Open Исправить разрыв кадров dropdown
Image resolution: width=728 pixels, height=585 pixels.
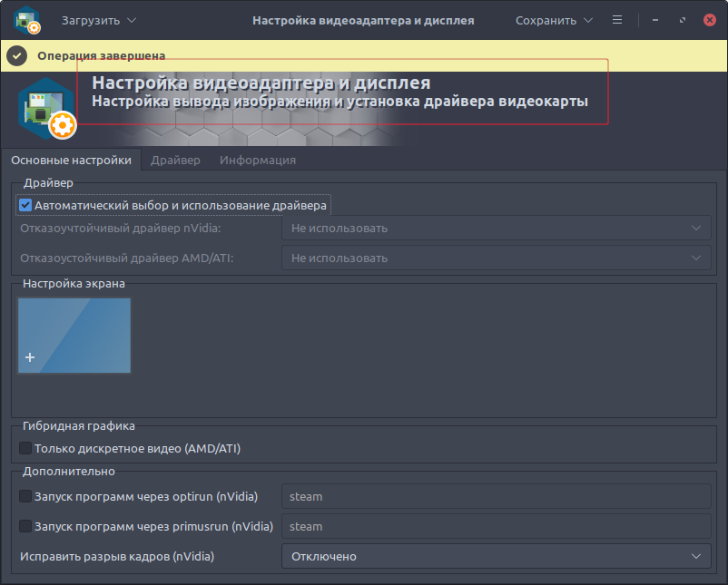(497, 556)
